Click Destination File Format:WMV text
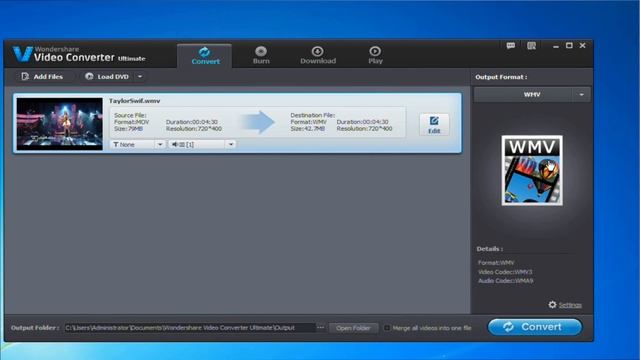 pyautogui.click(x=309, y=122)
